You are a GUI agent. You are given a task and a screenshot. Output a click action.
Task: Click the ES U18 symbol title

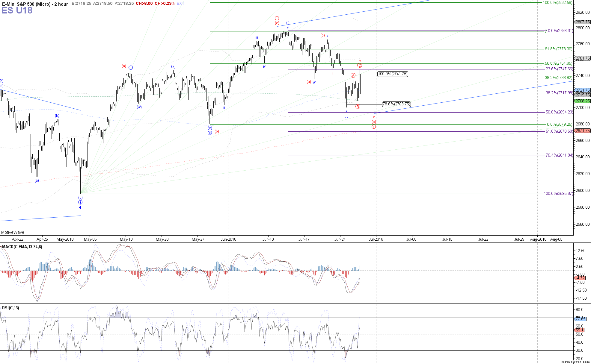(17, 10)
